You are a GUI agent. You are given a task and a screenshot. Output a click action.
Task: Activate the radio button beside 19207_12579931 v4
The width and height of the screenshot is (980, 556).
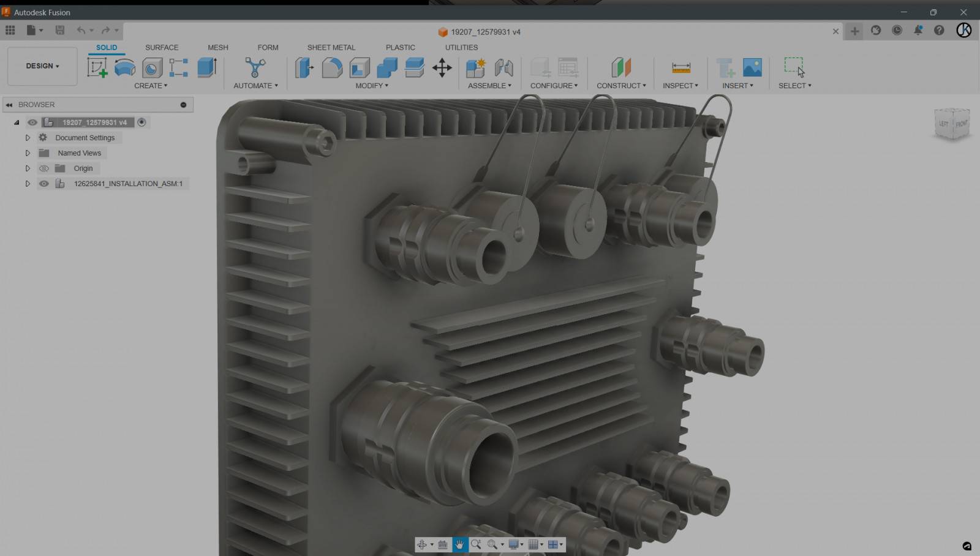[x=141, y=122]
